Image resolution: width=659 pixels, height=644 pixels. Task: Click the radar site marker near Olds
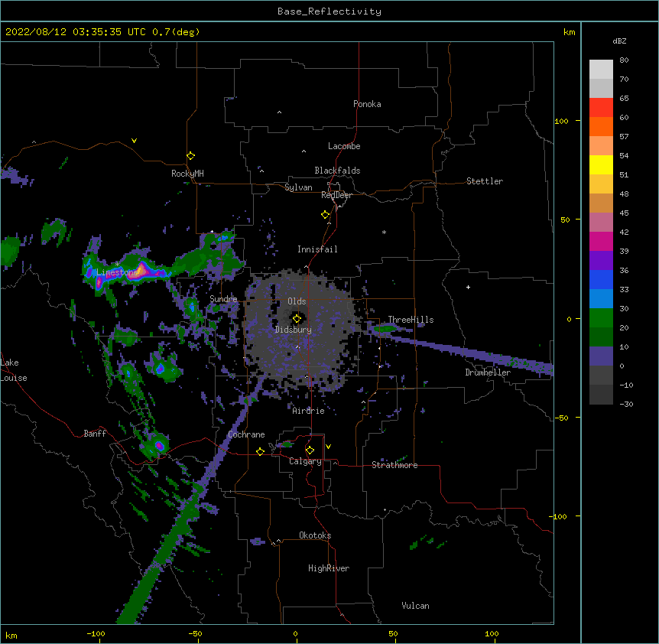297,319
